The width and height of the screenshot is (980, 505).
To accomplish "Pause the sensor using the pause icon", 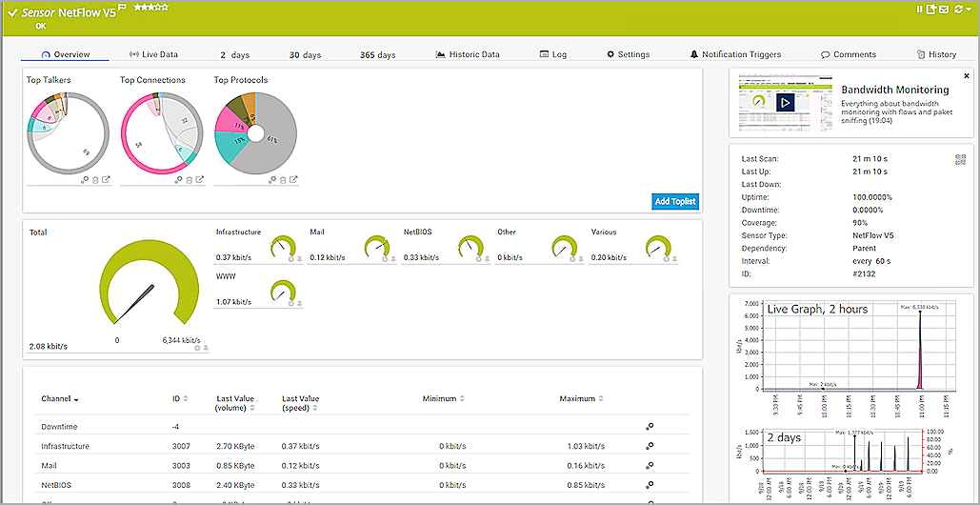I will click(x=920, y=10).
